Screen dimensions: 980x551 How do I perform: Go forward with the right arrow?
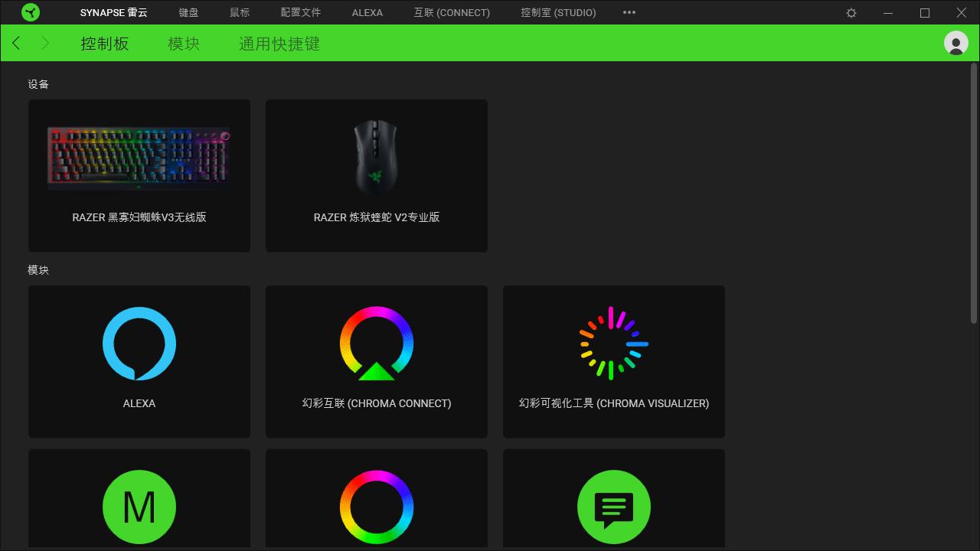coord(44,44)
